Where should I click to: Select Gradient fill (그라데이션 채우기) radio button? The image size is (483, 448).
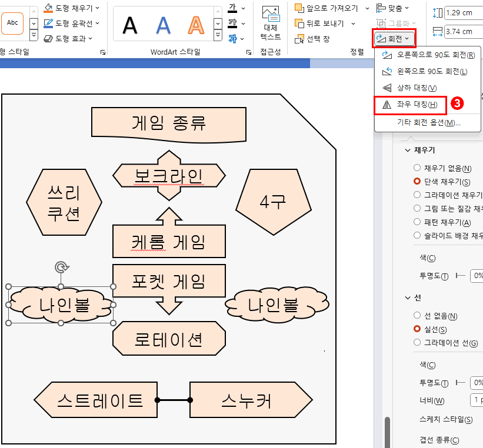click(417, 195)
